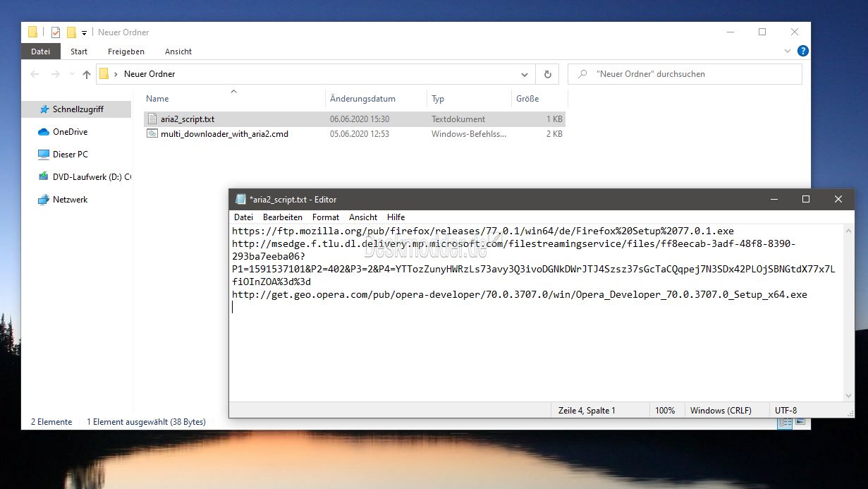
Task: Switch Explorer to the details view icon
Action: (785, 422)
